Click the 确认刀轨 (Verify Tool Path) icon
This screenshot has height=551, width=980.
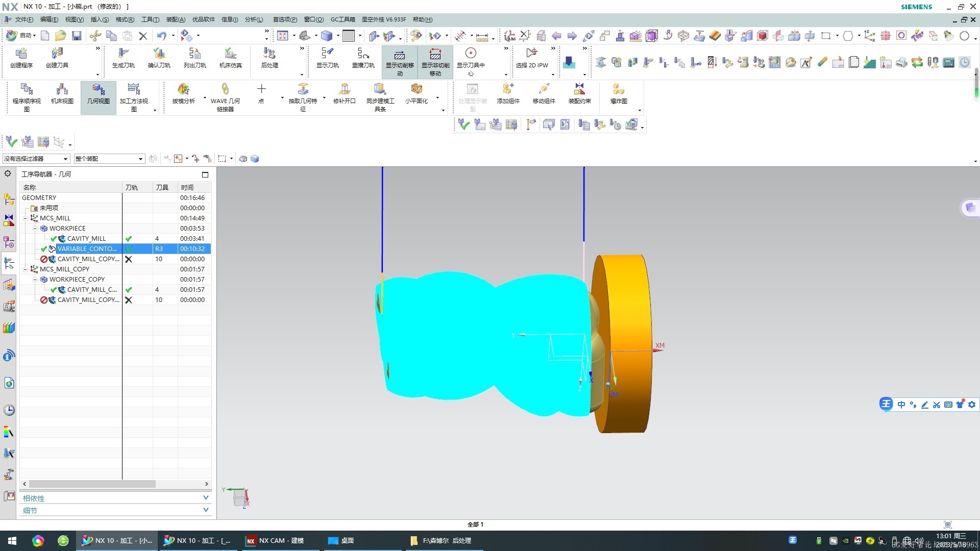pos(159,57)
